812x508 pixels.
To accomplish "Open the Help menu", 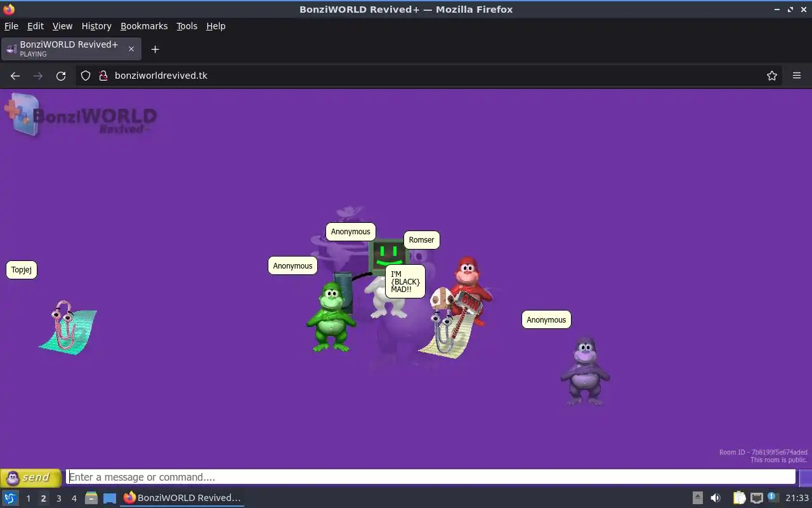I will (x=216, y=26).
